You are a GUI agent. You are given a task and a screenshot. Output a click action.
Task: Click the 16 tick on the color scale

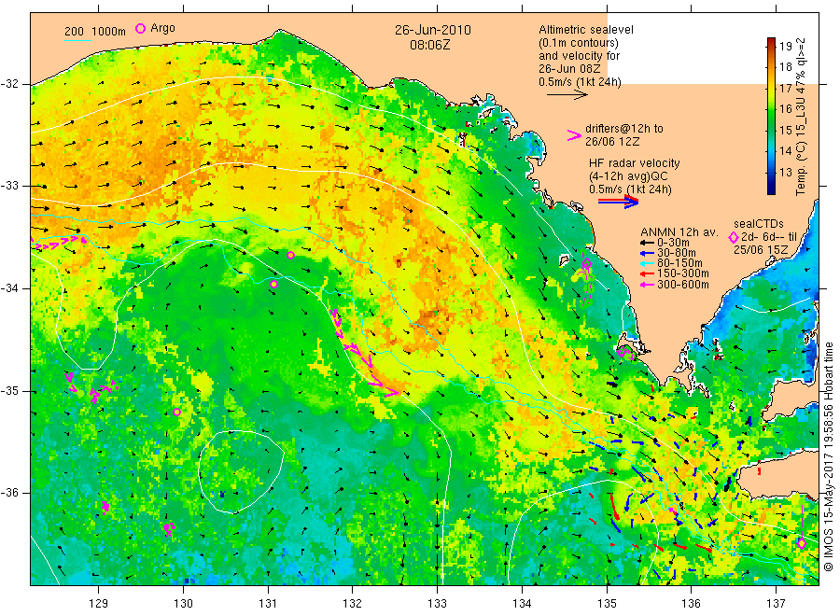click(785, 109)
